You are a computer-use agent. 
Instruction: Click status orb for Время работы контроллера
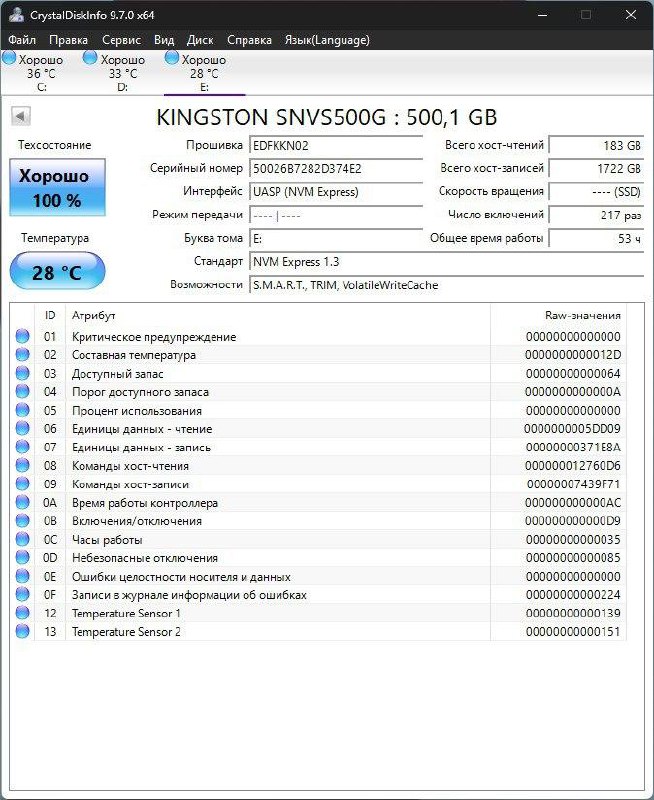tap(22, 502)
